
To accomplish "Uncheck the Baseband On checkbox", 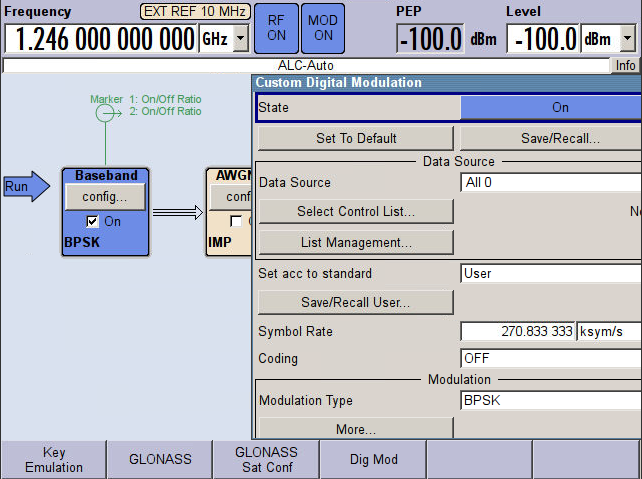I will coord(93,221).
